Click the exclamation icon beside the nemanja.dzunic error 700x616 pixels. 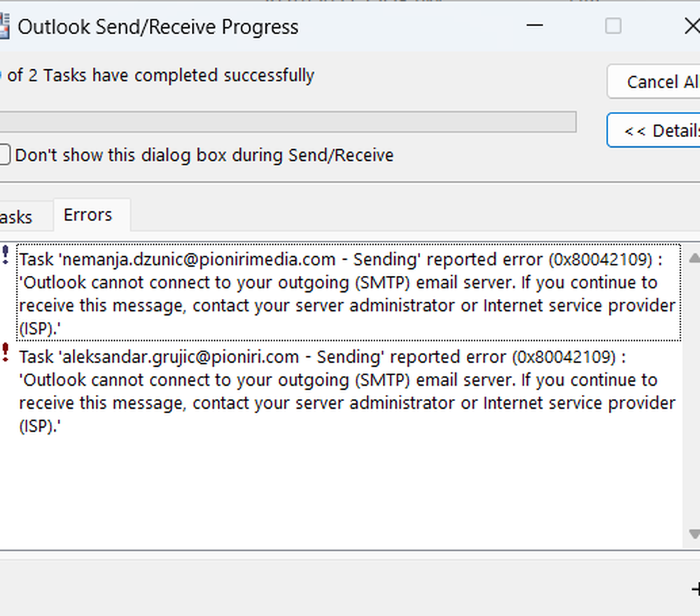[6, 254]
